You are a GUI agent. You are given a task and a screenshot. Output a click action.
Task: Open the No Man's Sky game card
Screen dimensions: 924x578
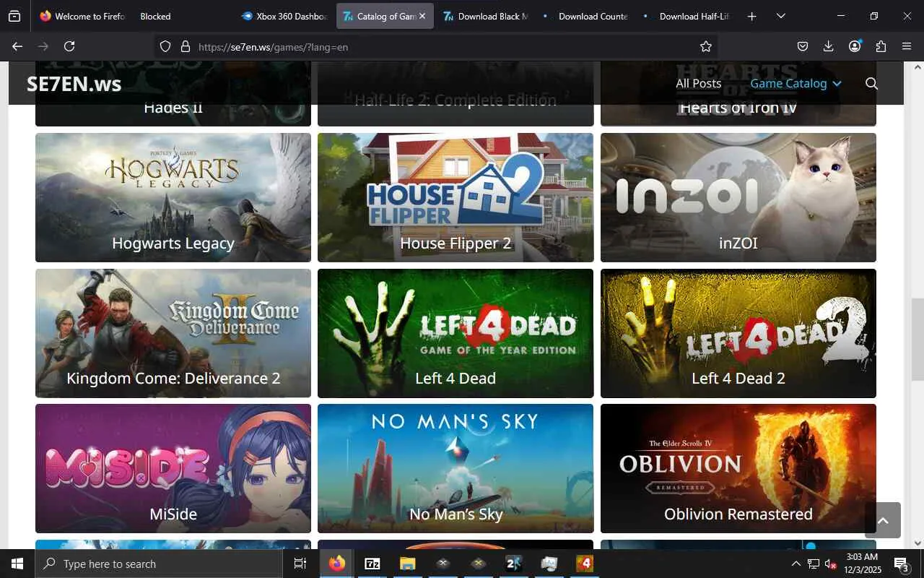pos(456,468)
